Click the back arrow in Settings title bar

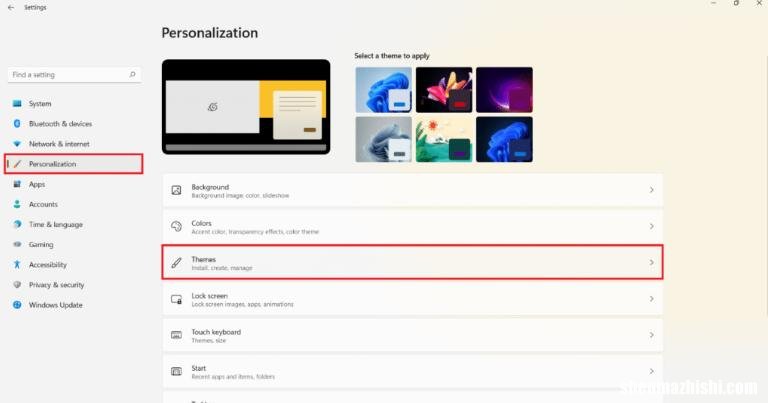11,8
